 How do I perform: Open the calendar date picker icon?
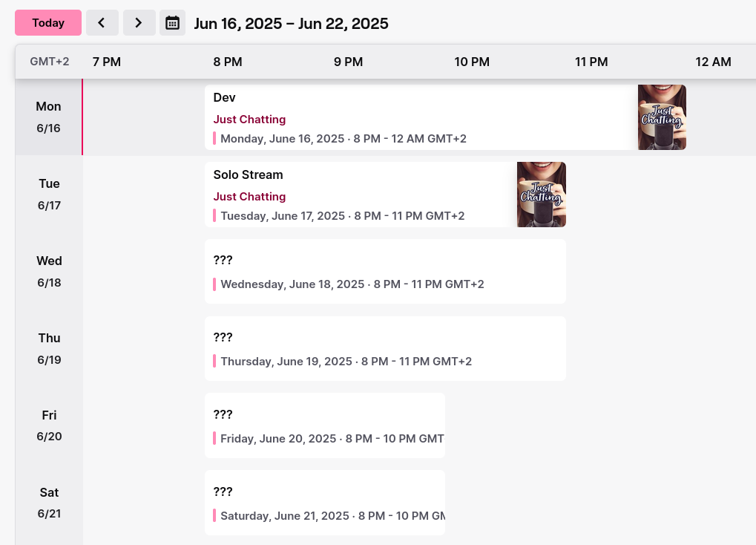pos(173,23)
